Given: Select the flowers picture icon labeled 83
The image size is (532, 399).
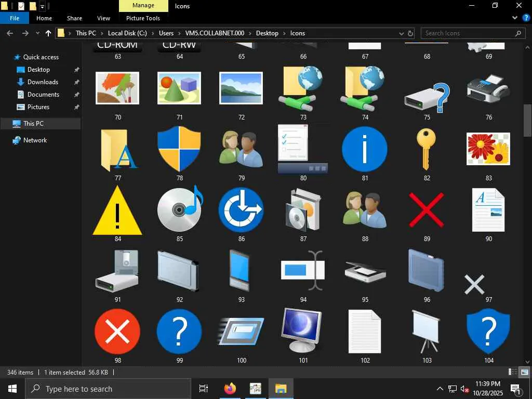Looking at the screenshot, I should pyautogui.click(x=488, y=149).
